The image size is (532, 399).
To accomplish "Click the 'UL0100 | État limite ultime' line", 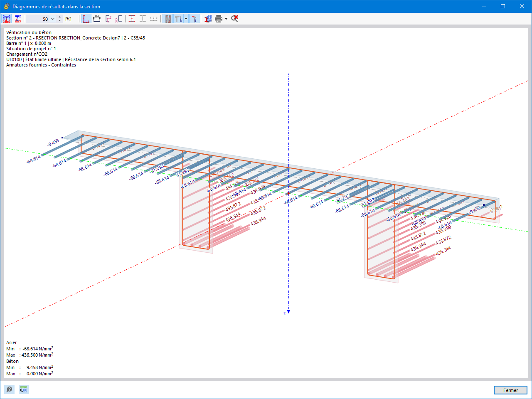I will click(x=71, y=59).
